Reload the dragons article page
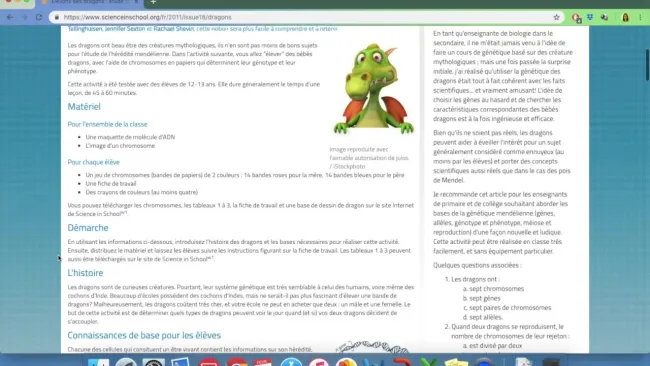The image size is (650, 366). pos(39,17)
